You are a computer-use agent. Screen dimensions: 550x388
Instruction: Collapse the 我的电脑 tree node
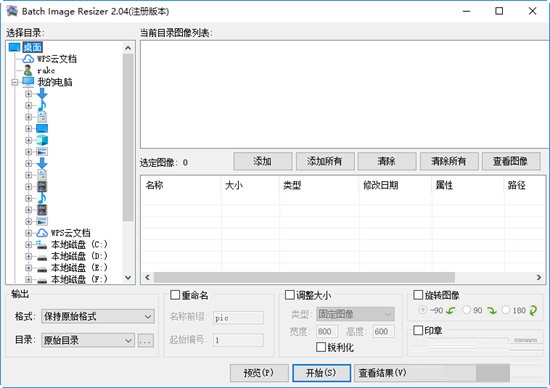tap(15, 82)
